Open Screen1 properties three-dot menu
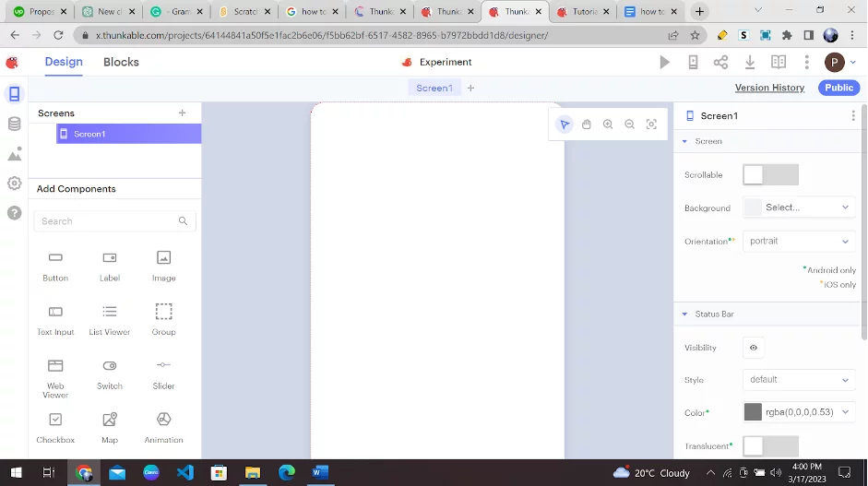Image resolution: width=868 pixels, height=486 pixels. 853,115
